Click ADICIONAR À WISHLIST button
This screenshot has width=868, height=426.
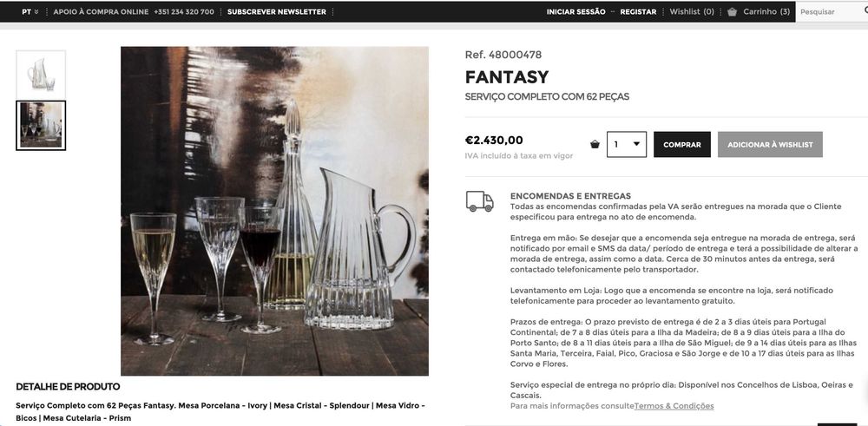pos(770,144)
